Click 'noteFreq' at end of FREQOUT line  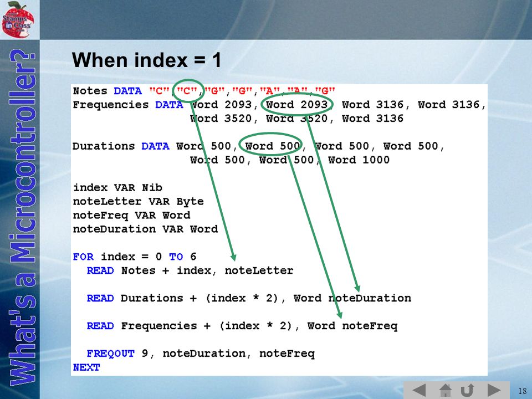pos(287,354)
